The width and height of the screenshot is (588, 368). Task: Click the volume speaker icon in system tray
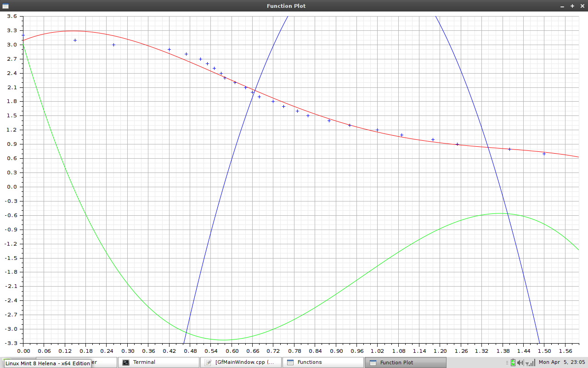520,362
